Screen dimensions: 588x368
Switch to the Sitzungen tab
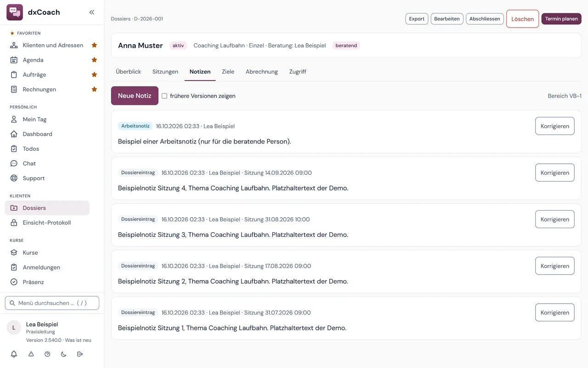[x=165, y=72]
